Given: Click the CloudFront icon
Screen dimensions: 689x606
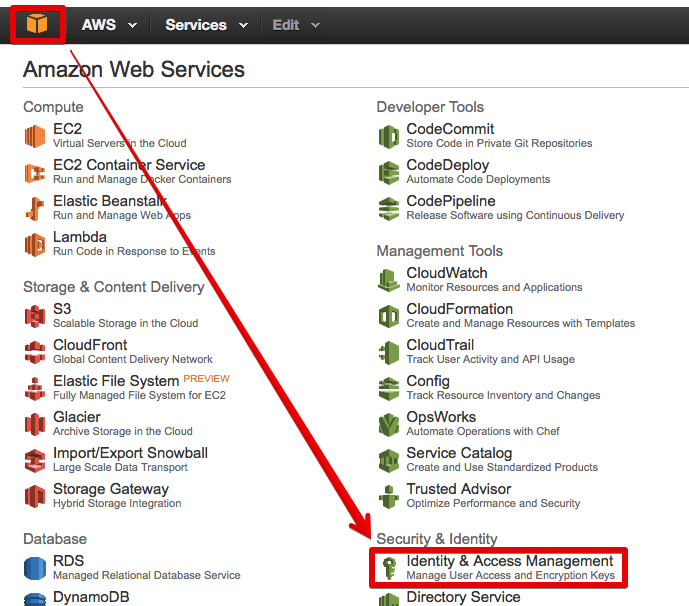Looking at the screenshot, I should tap(35, 352).
